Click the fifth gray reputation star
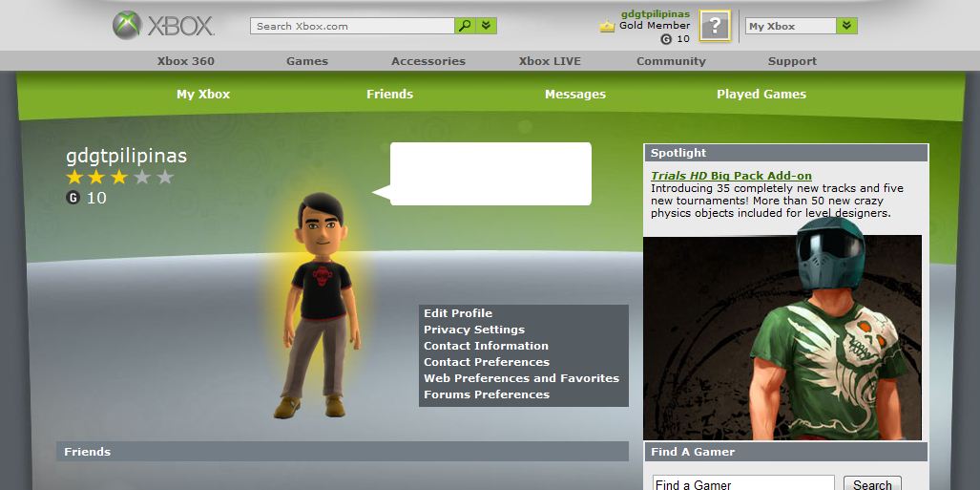980x490 pixels. (x=164, y=177)
